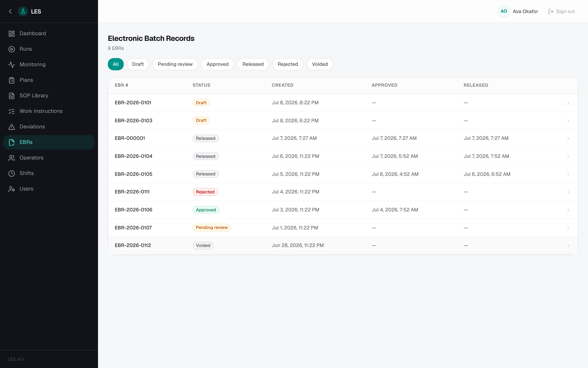Click the Ava Okafor user name
Viewport: 588px width, 368px height.
coord(525,11)
